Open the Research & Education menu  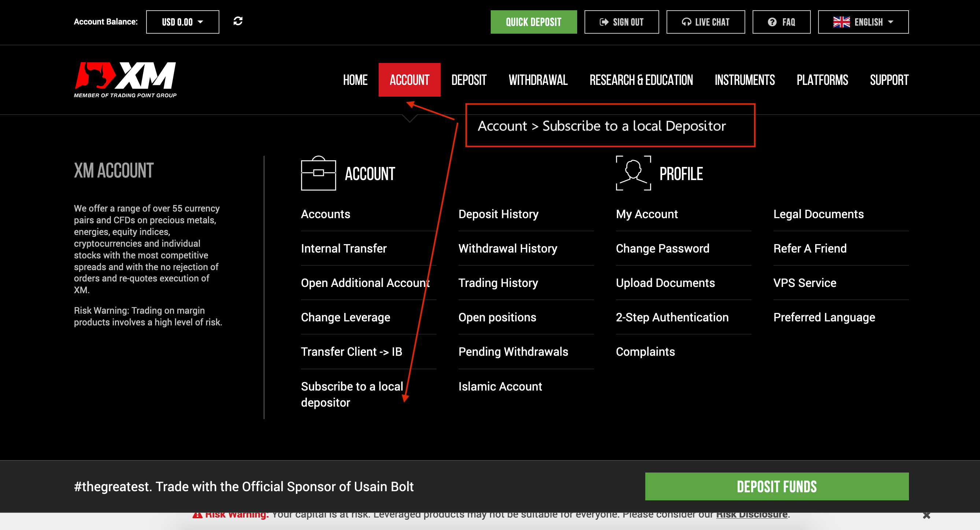641,80
